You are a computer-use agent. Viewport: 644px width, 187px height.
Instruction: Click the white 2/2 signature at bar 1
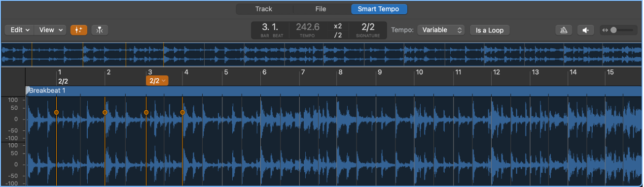tap(63, 81)
